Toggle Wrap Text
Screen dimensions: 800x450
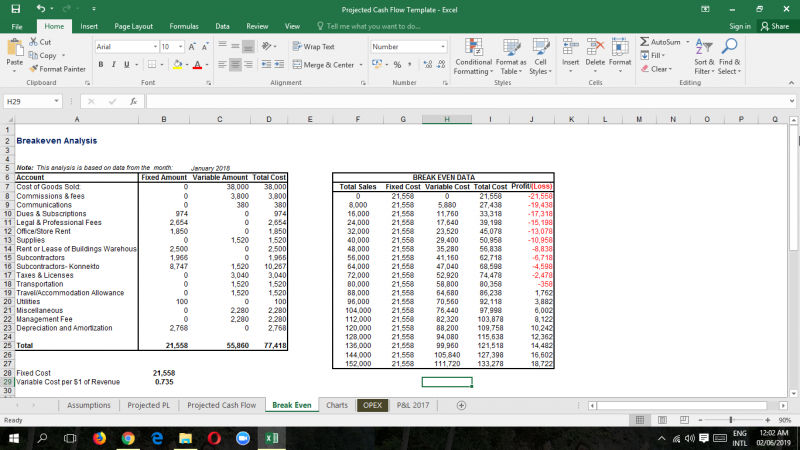pos(314,46)
